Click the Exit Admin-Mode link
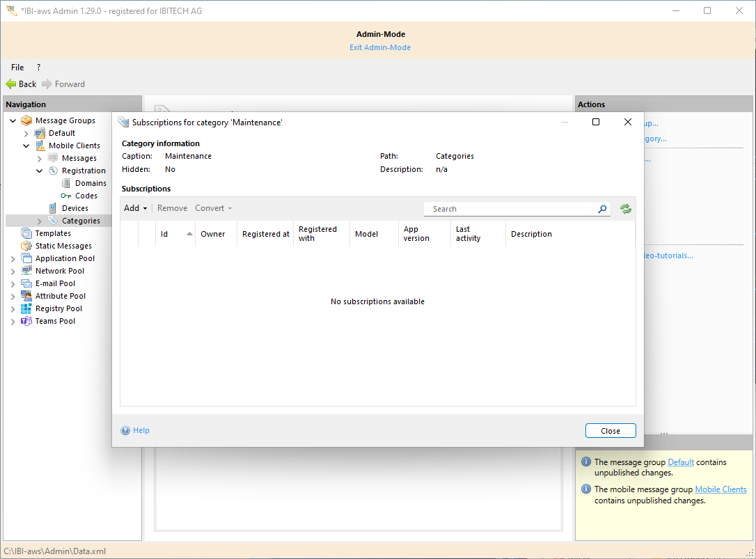756x559 pixels. pyautogui.click(x=379, y=47)
